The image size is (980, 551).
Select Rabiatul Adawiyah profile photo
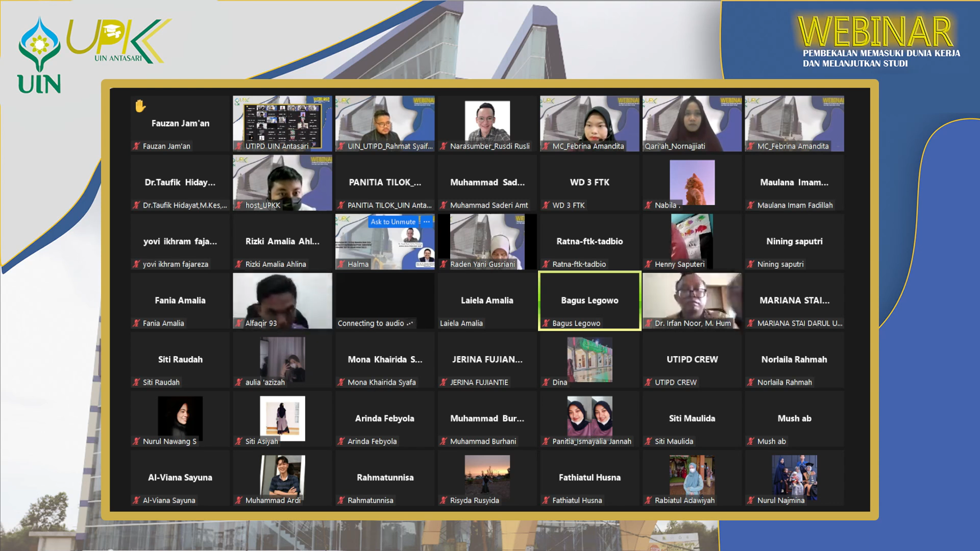point(692,477)
